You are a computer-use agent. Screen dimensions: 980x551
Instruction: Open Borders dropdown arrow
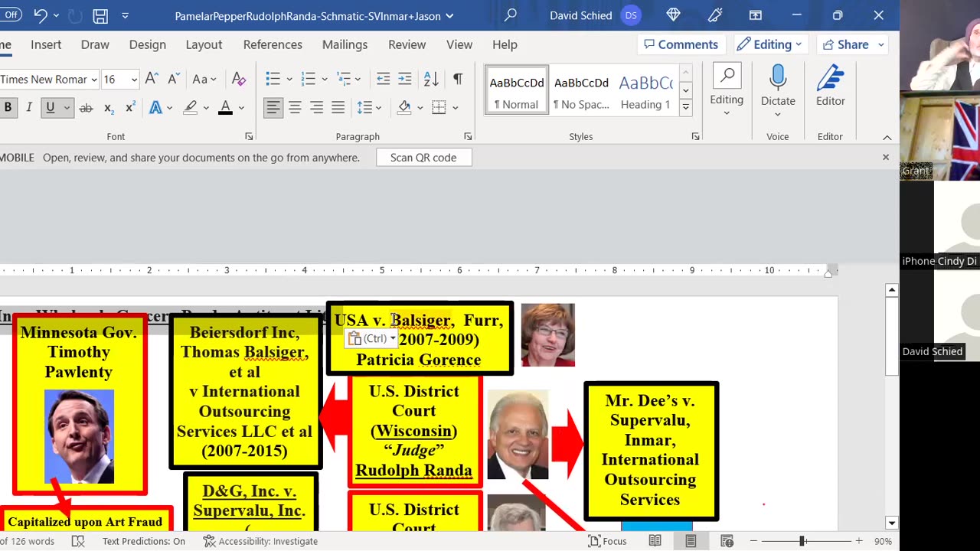click(455, 108)
